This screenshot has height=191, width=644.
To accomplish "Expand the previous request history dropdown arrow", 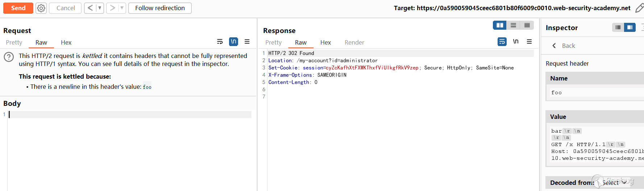I will pyautogui.click(x=100, y=8).
